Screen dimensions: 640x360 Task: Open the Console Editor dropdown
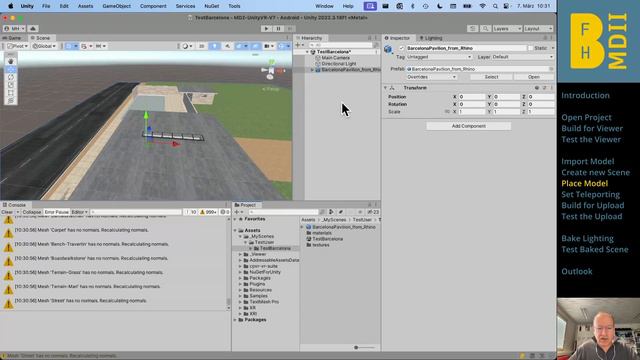coord(79,212)
